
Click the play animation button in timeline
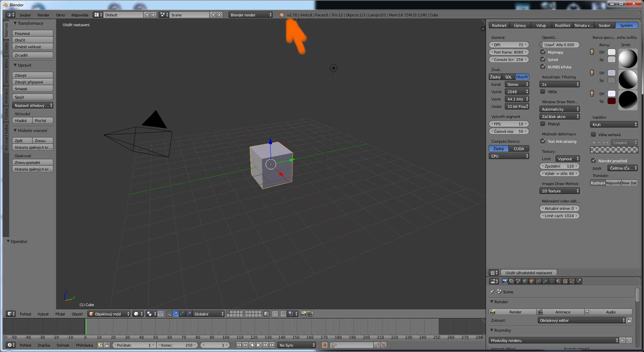[259, 345]
